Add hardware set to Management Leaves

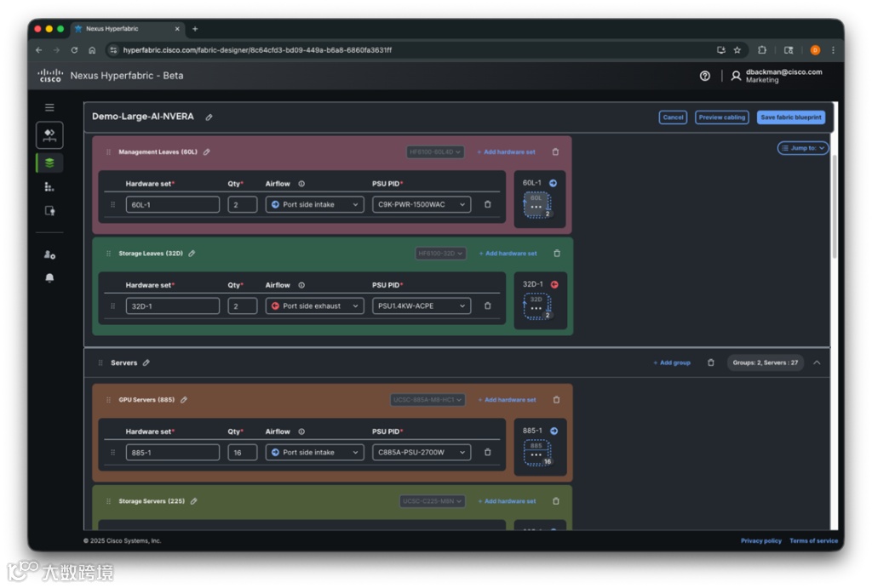point(506,151)
